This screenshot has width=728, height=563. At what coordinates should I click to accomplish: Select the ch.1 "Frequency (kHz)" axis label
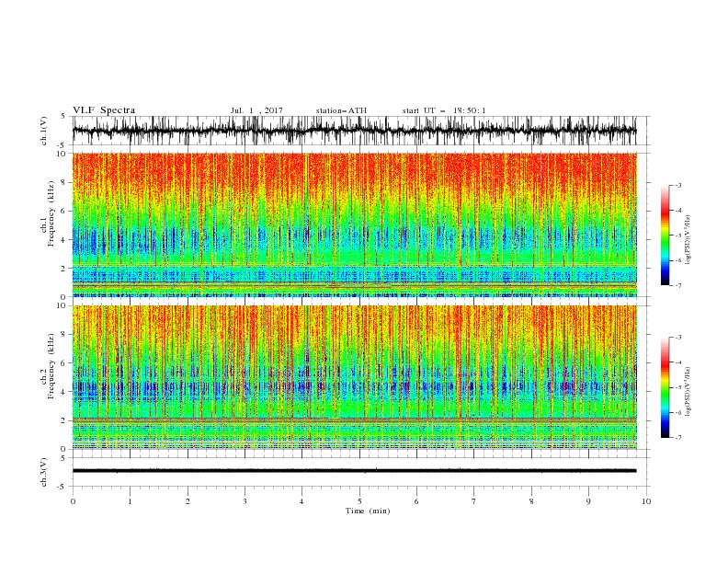click(51, 214)
